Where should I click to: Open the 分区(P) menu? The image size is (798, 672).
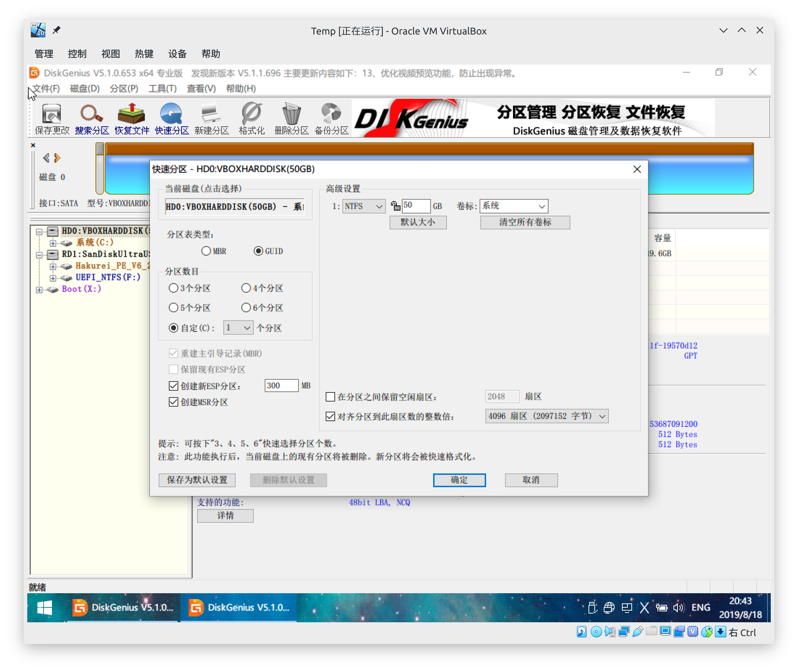(124, 88)
